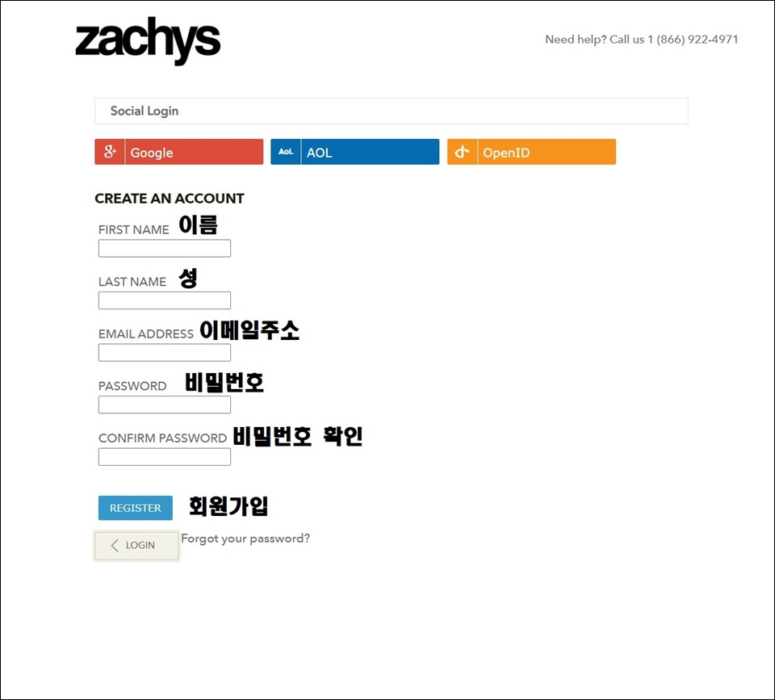
Task: Click the CONFIRM PASSWORD label
Action: [x=162, y=438]
